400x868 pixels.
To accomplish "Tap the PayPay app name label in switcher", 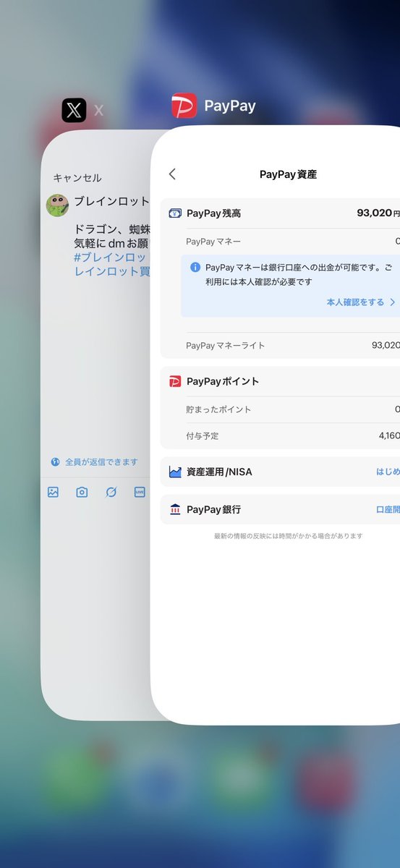I will coord(230,106).
